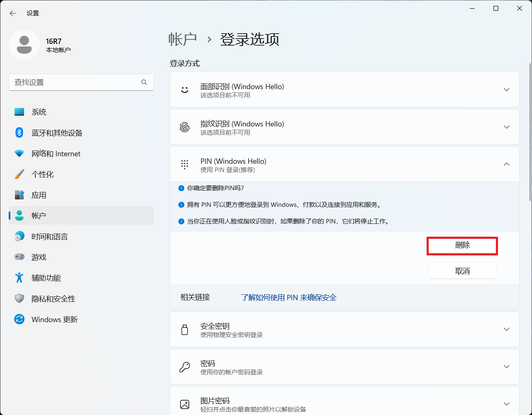Expand 指纹识别 (Windows Hello) chevron
Image resolution: width=532 pixels, height=415 pixels.
(506, 127)
